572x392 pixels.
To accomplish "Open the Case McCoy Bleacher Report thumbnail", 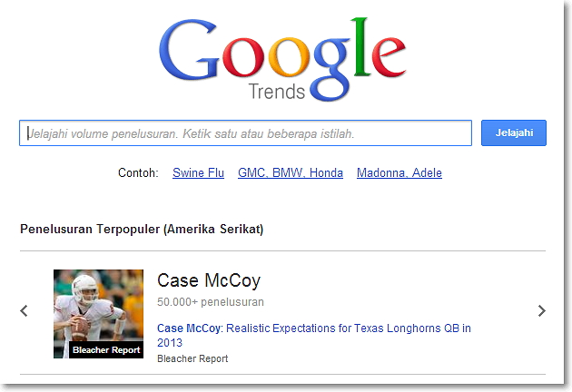I will (98, 314).
